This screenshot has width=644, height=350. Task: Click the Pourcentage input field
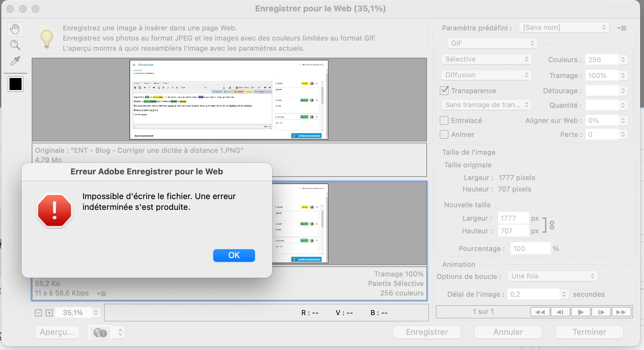[x=530, y=249]
